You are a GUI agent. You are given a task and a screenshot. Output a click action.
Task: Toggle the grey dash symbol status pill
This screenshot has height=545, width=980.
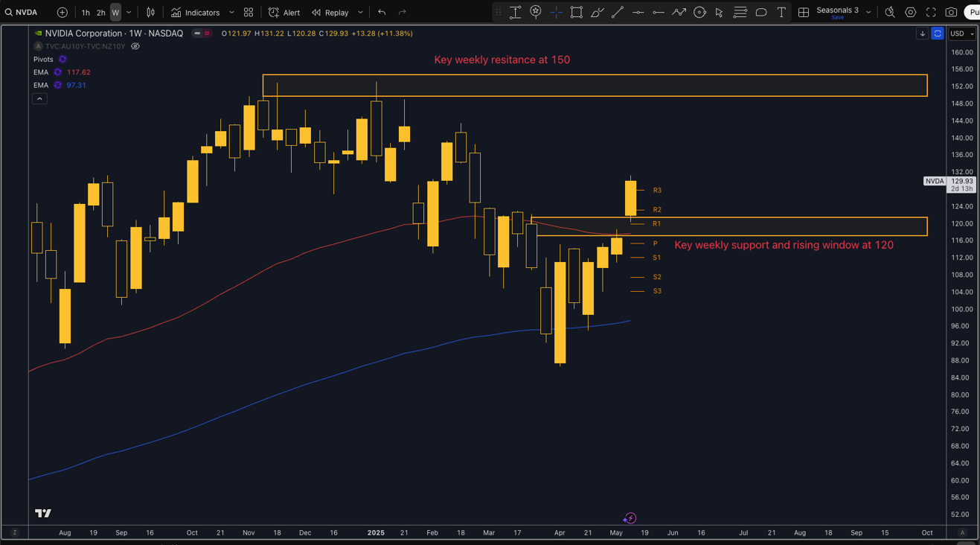(197, 34)
